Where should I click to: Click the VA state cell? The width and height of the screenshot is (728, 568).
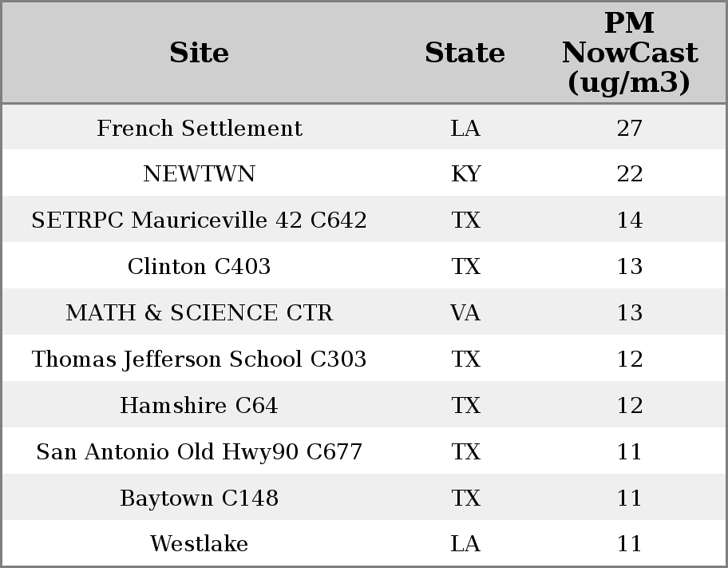coord(465,312)
